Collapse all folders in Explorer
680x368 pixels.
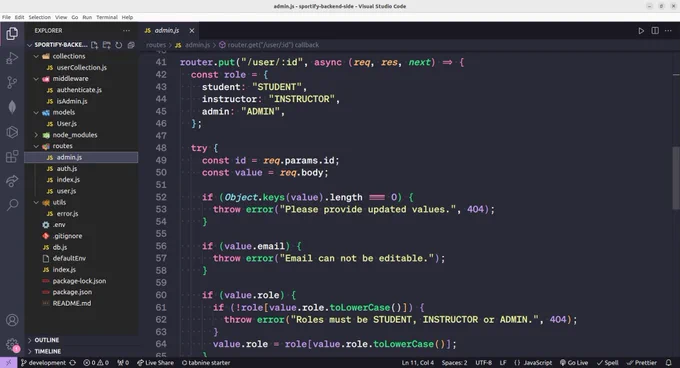(131, 45)
